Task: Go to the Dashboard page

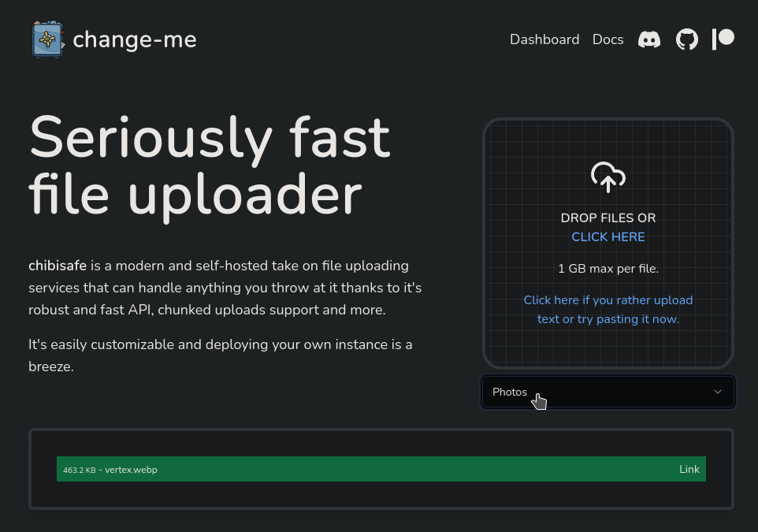Action: coord(544,39)
